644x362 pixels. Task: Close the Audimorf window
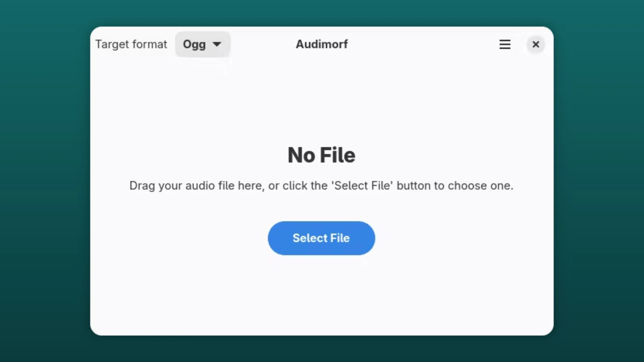click(x=536, y=44)
